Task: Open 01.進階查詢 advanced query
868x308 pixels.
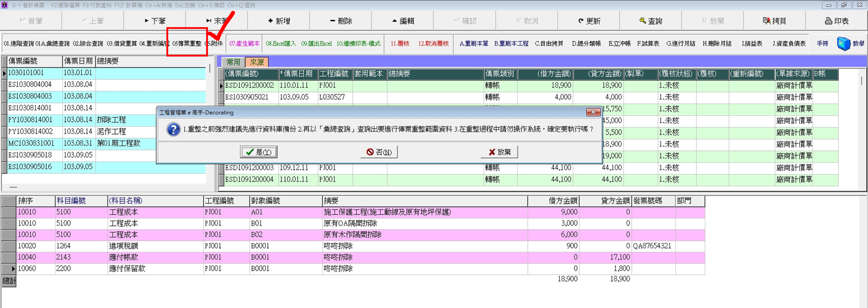Action: pyautogui.click(x=18, y=44)
